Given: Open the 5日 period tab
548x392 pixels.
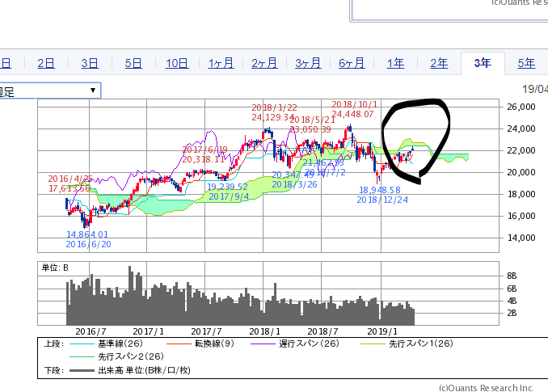Looking at the screenshot, I should coord(133,63).
